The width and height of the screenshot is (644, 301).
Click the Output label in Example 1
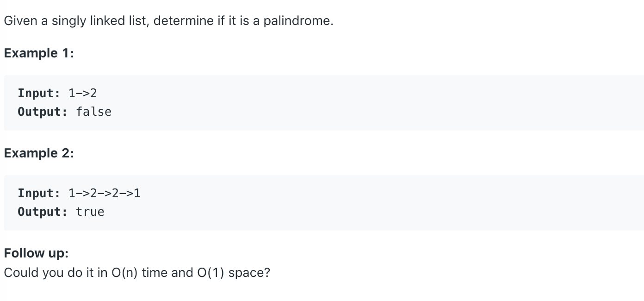click(x=43, y=112)
